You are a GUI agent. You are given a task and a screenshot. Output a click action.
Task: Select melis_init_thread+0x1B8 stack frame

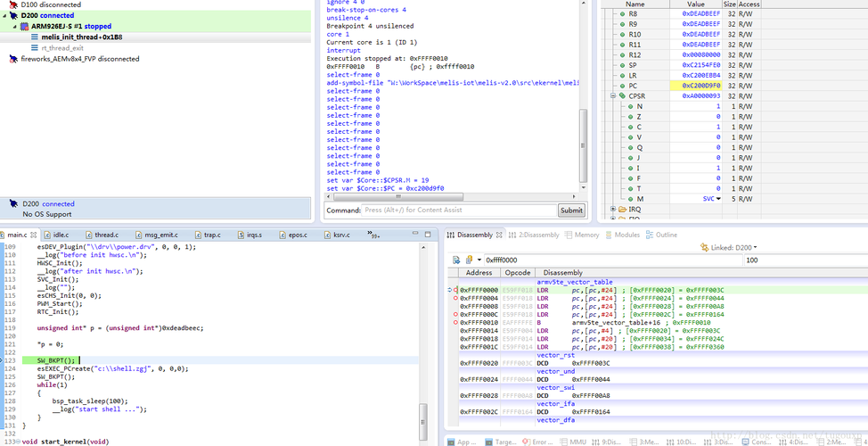[82, 37]
